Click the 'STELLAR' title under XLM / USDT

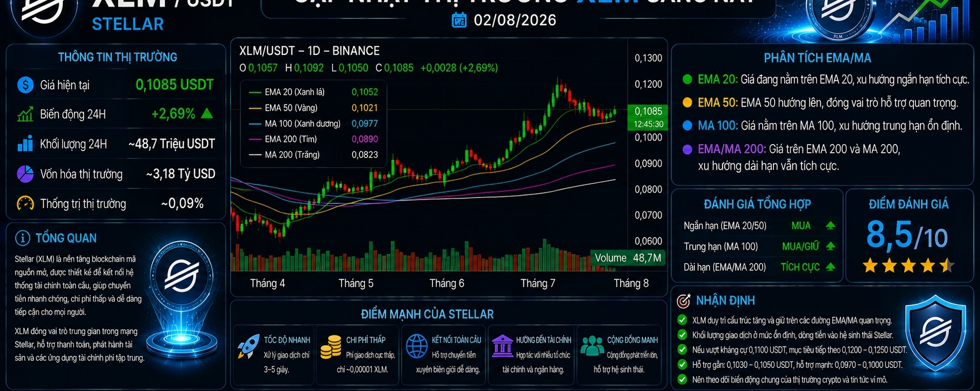coord(127,24)
